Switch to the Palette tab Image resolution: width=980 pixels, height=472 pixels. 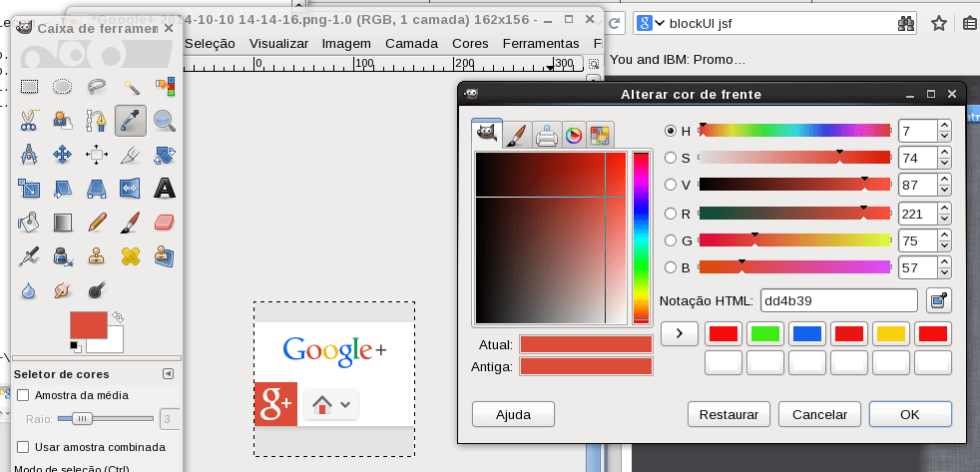(600, 135)
